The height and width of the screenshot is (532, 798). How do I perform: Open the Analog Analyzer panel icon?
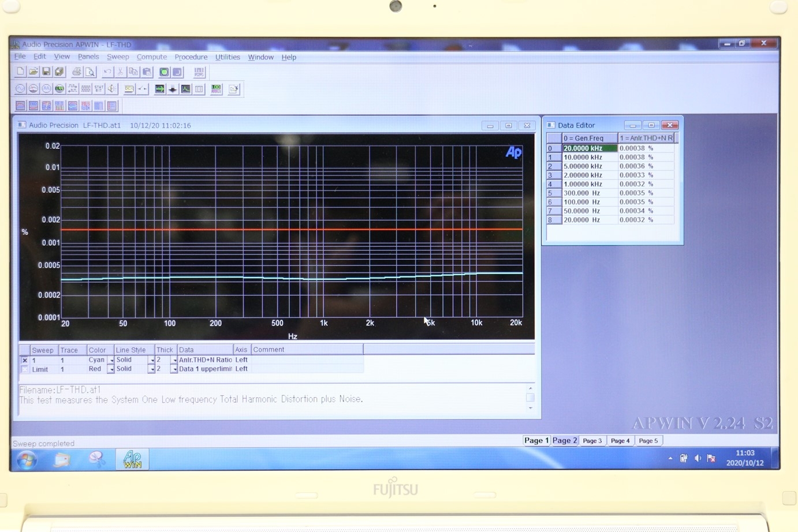(33, 89)
